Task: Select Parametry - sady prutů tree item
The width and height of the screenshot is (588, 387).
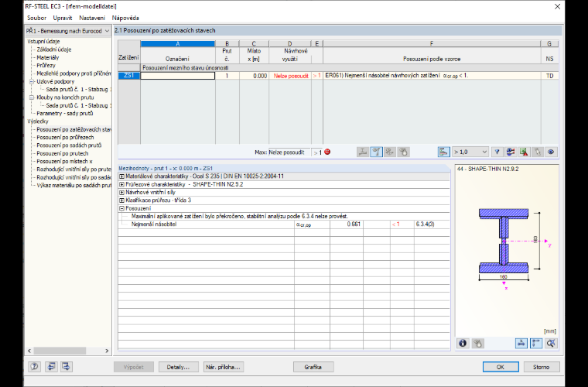Action: 64,113
